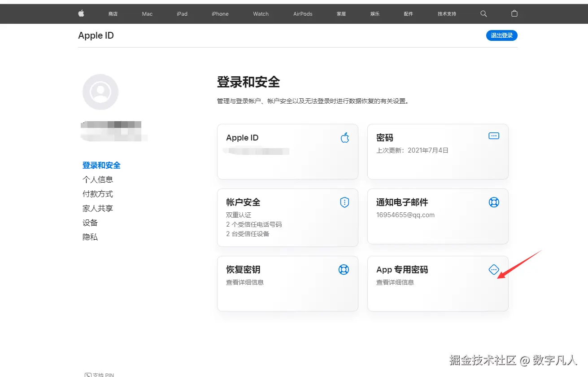Open iPad in the top navigation
Image resolution: width=588 pixels, height=377 pixels.
182,14
